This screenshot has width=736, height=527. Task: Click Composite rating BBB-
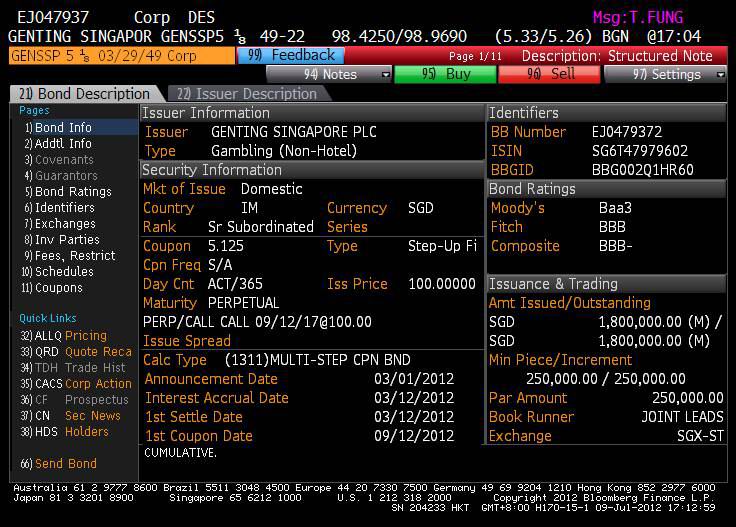615,246
